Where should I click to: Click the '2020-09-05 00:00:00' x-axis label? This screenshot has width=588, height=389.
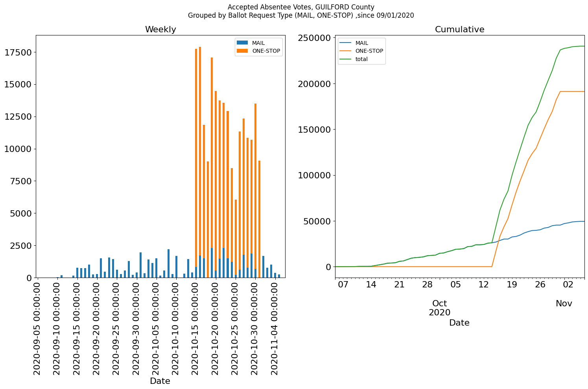coord(37,328)
